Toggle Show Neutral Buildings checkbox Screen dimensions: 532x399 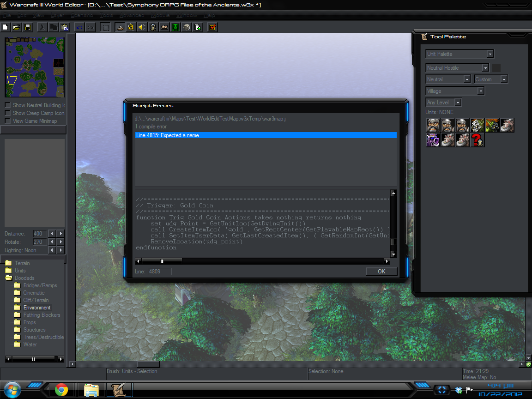[x=8, y=105]
